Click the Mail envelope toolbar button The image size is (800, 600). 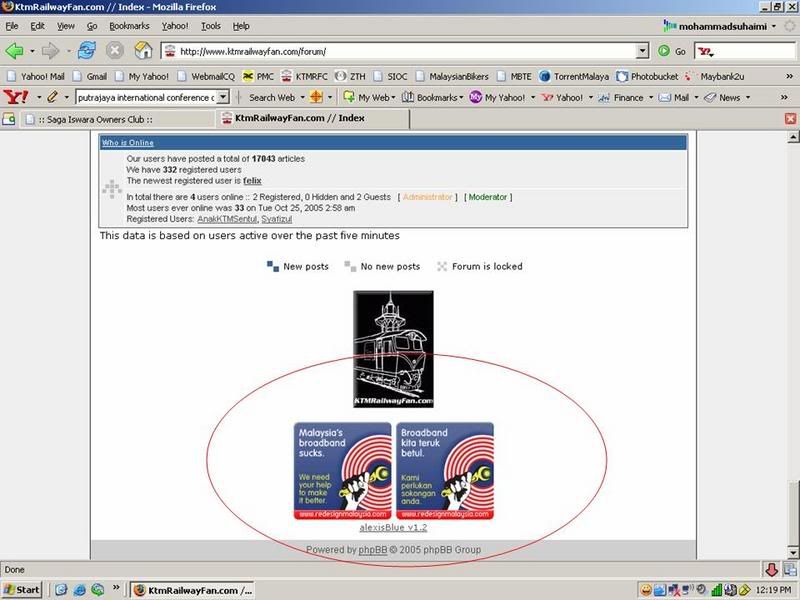click(x=673, y=97)
